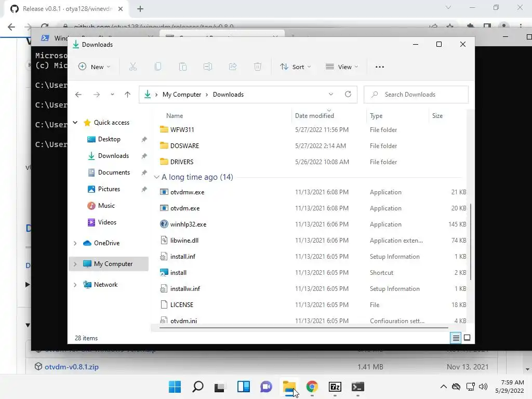The height and width of the screenshot is (399, 532).
Task: Switch to details view layout icon
Action: click(456, 338)
